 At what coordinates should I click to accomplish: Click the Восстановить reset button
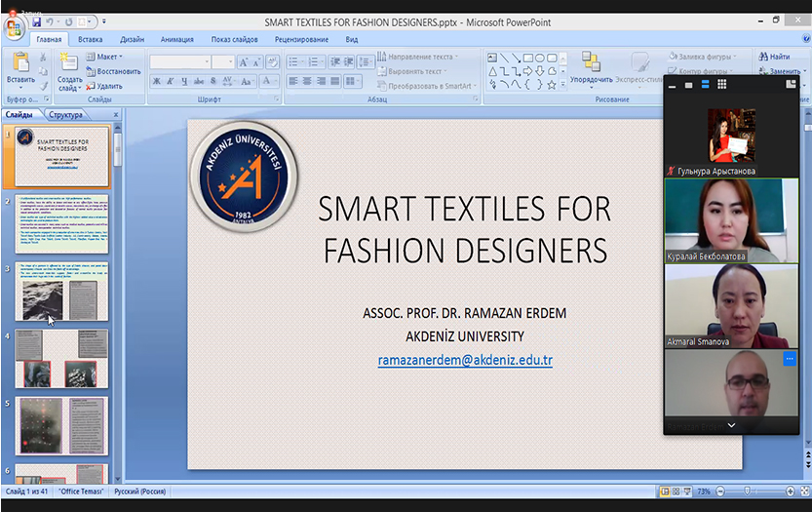[x=118, y=71]
